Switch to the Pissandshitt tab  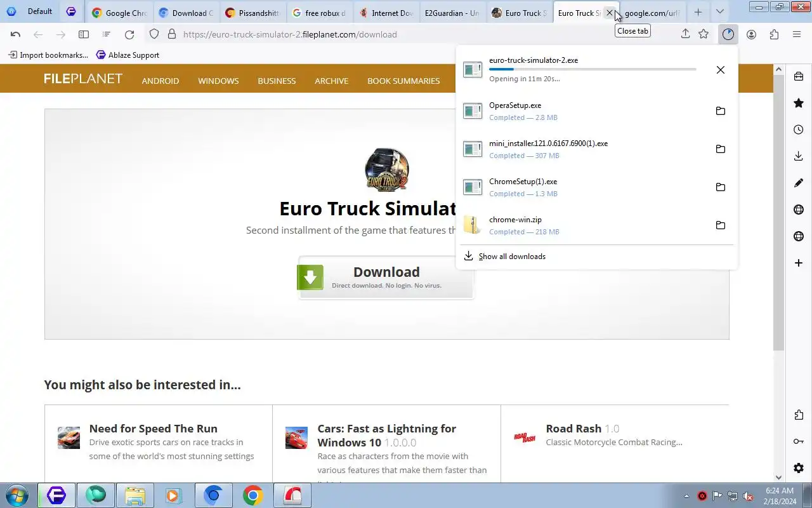coord(252,13)
